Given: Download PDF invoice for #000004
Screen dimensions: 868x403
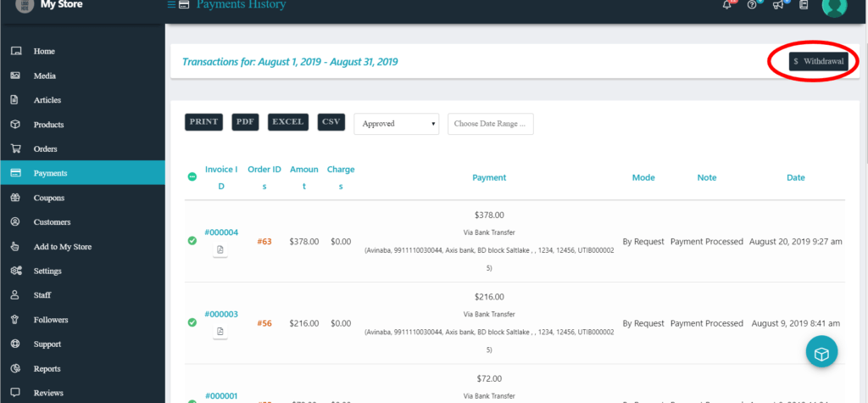Looking at the screenshot, I should 220,250.
